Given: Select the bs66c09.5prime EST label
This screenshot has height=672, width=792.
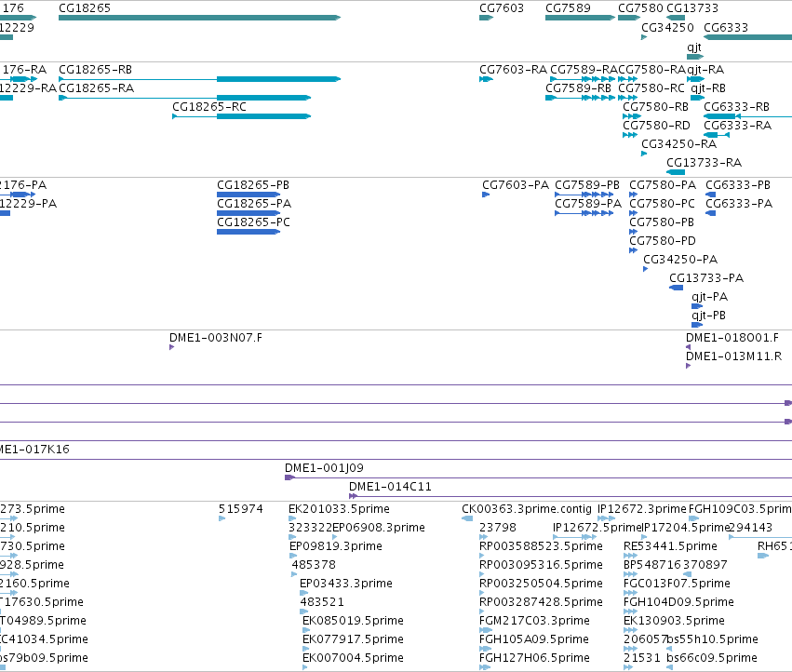Looking at the screenshot, I should point(712,658).
